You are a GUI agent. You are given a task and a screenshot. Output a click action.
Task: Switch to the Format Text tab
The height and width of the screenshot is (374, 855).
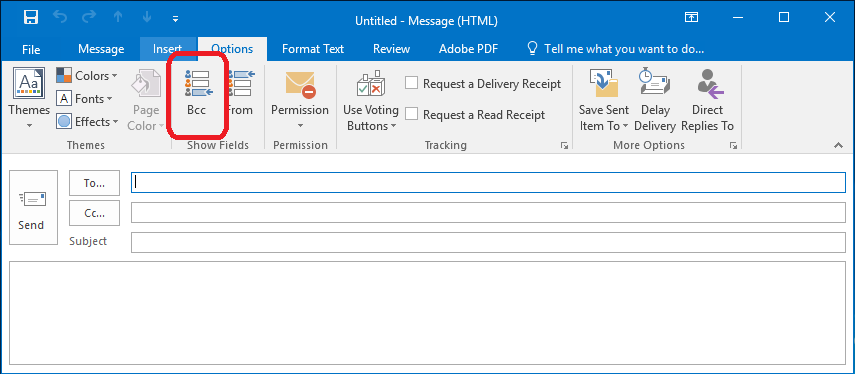click(313, 49)
